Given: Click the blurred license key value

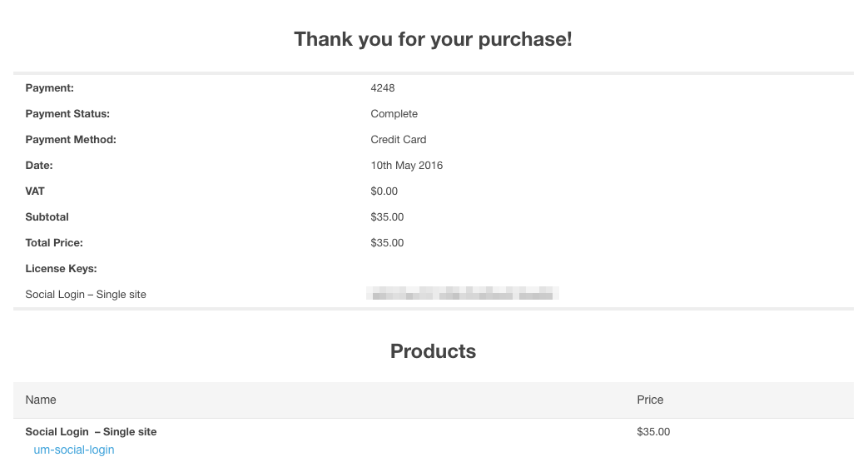Looking at the screenshot, I should pos(462,294).
